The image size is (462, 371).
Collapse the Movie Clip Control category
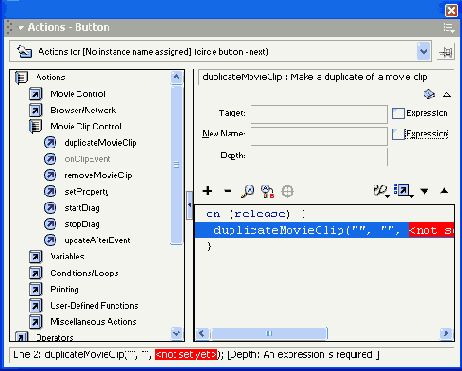tap(35, 126)
